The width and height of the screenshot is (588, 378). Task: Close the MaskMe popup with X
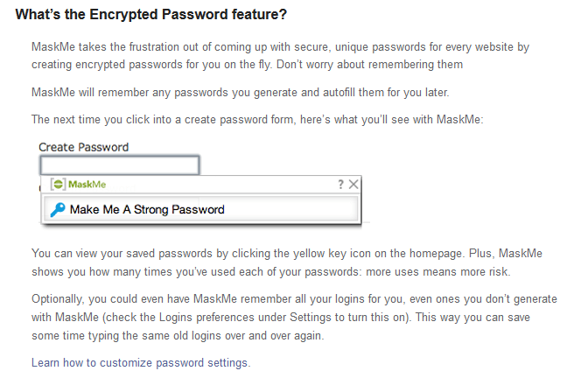tap(353, 185)
